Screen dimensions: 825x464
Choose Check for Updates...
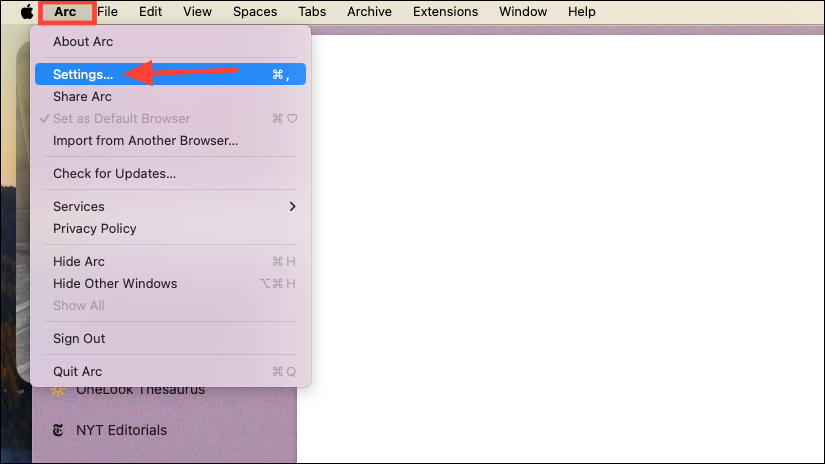point(170,174)
